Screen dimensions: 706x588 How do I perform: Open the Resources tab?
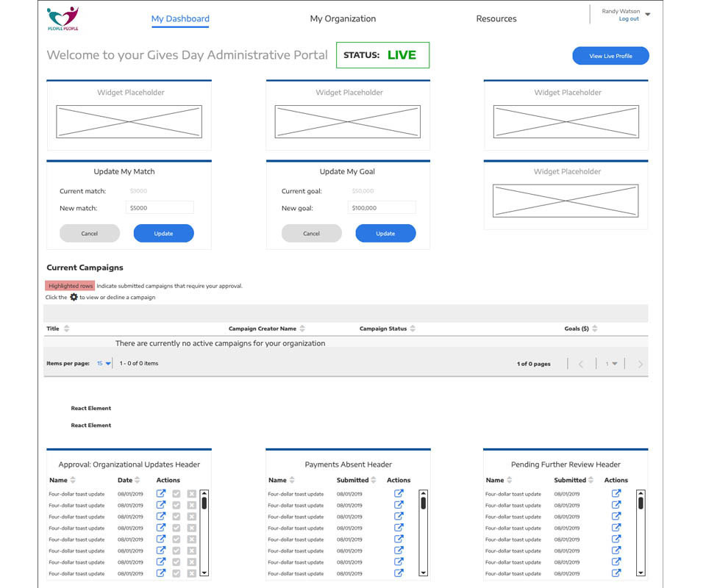[x=496, y=19]
